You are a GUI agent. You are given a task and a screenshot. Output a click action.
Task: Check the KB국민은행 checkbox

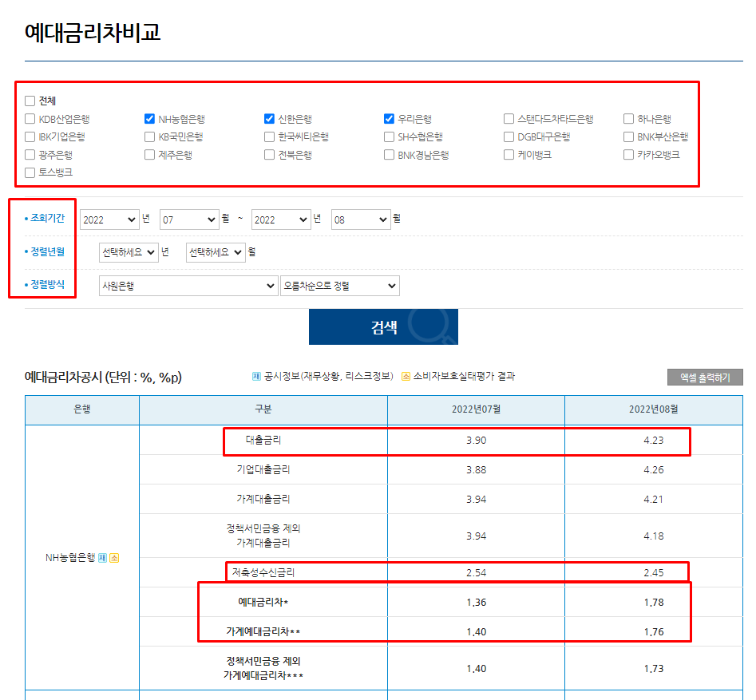click(x=149, y=137)
